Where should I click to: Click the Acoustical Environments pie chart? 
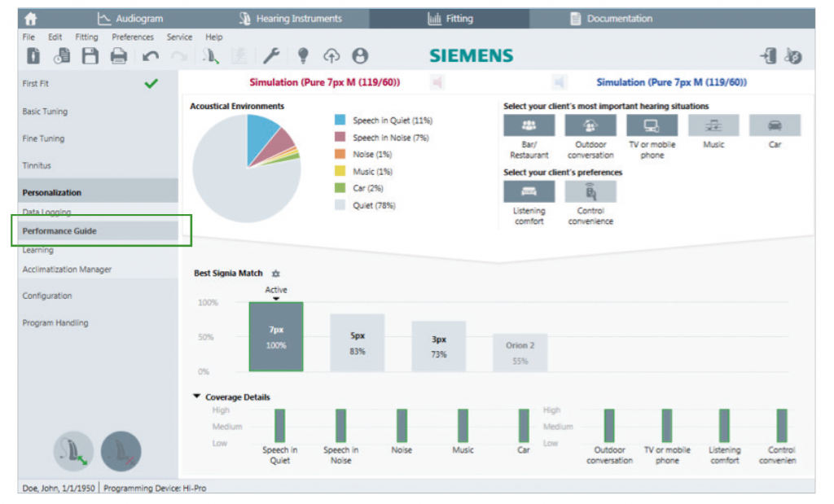tap(247, 168)
